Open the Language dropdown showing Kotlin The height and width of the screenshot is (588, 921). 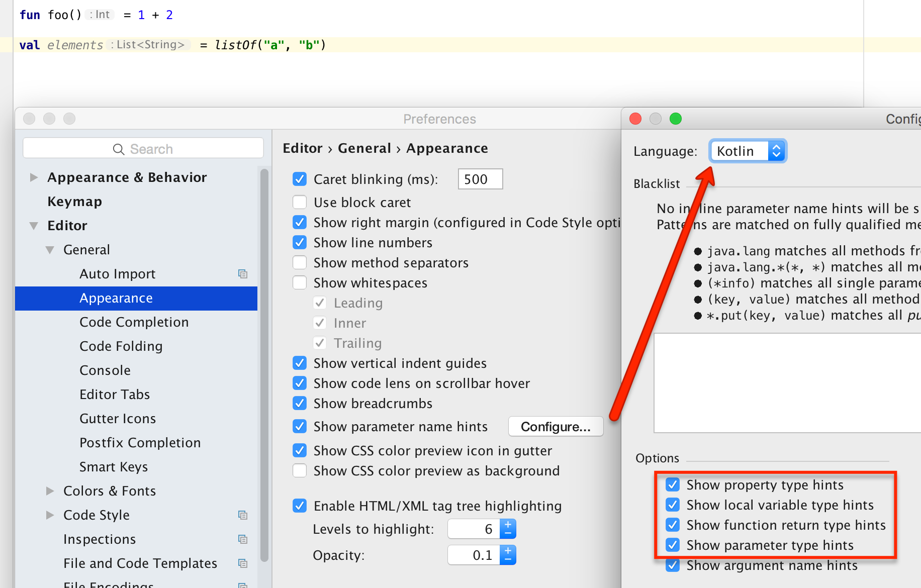[748, 151]
